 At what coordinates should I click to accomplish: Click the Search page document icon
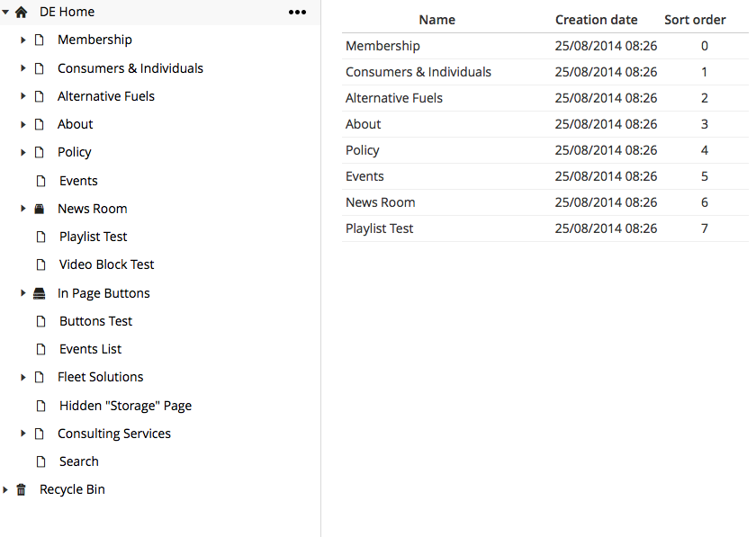pos(41,461)
